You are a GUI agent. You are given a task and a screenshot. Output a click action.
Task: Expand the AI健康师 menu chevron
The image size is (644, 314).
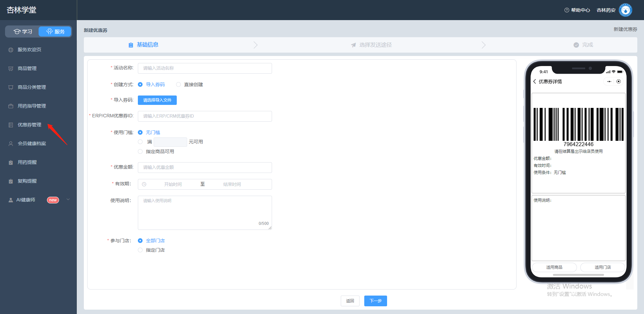coord(68,199)
